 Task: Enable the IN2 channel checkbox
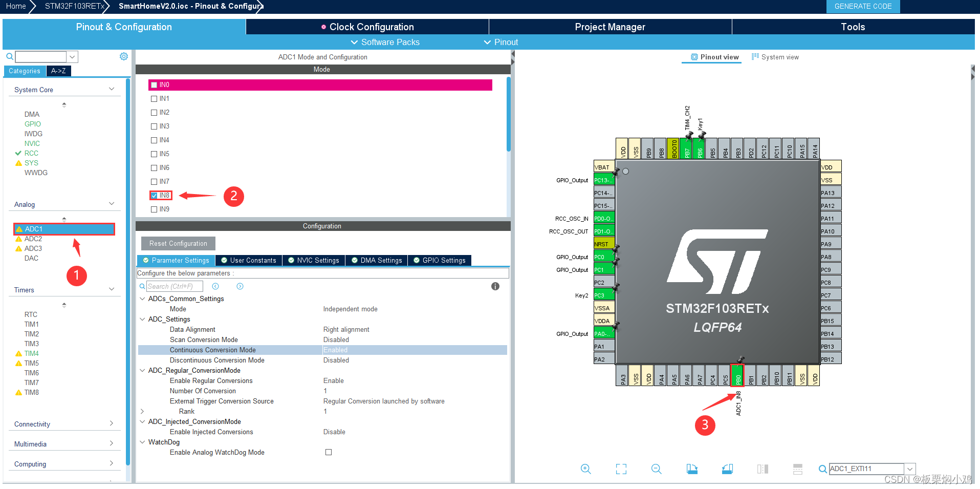pyautogui.click(x=154, y=113)
